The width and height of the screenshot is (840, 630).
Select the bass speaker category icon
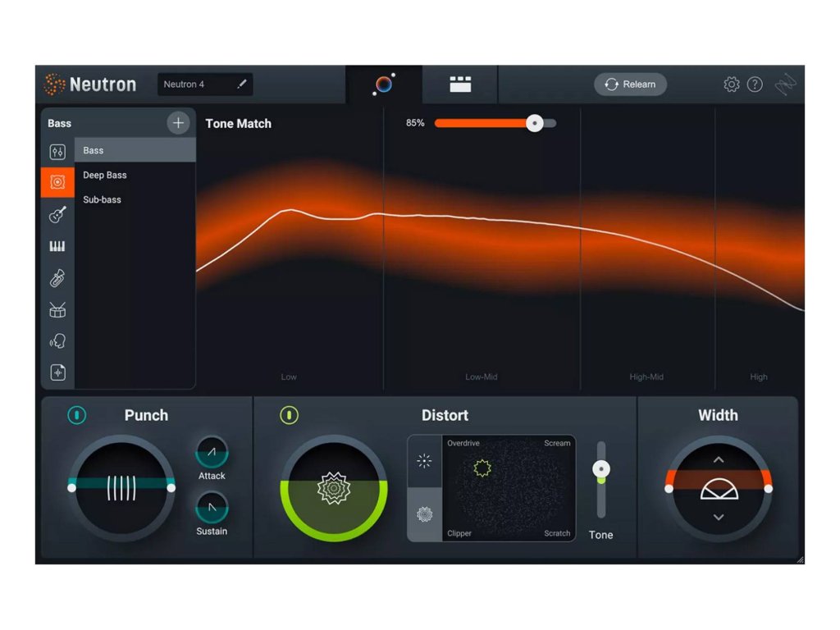click(57, 182)
